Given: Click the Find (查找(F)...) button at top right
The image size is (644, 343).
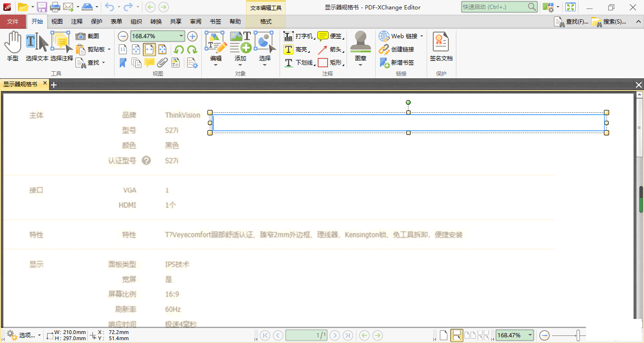Looking at the screenshot, I should tap(570, 22).
